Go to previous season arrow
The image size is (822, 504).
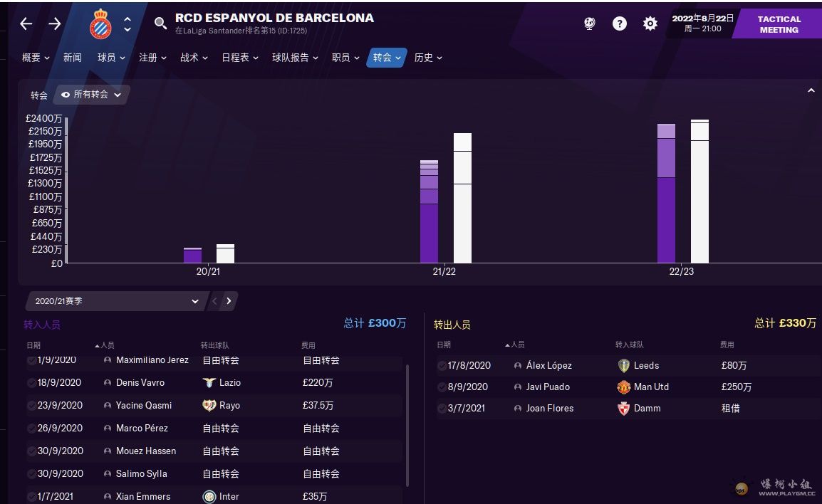pos(214,300)
